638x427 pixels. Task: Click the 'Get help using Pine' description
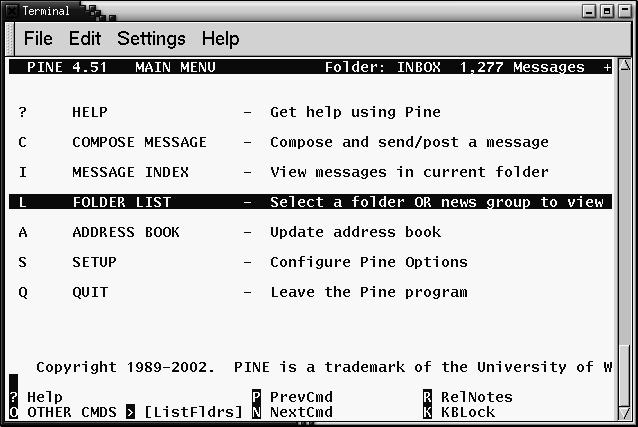pos(355,112)
